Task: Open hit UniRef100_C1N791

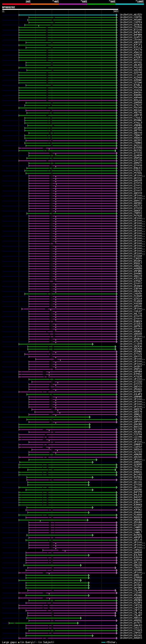Action: (131, 17)
